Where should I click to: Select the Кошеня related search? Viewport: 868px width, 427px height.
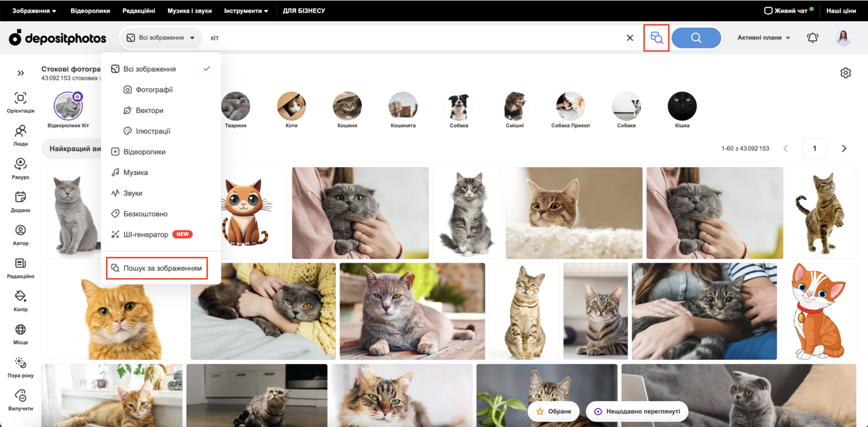point(347,110)
